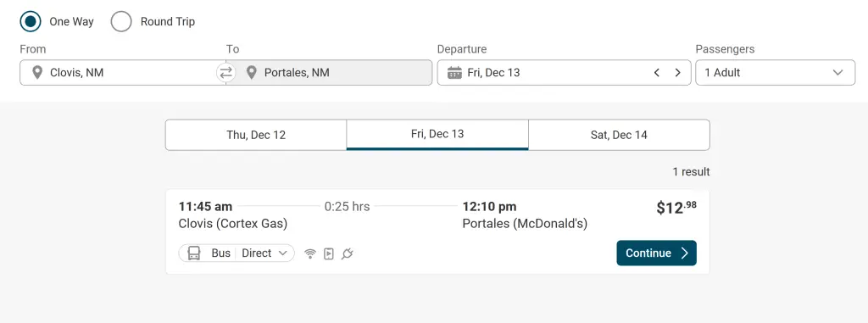Expand the Bus Direct trip details
868x323 pixels.
236,253
